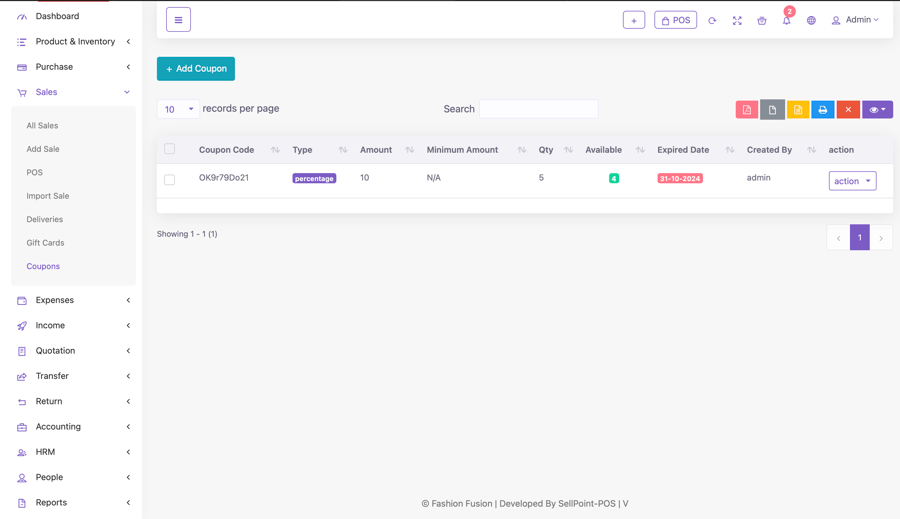
Task: Click the red delete X button
Action: pos(848,110)
